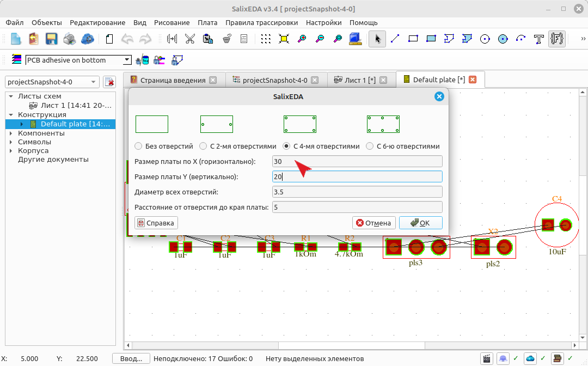The width and height of the screenshot is (588, 366).
Task: Select the {F} field tool
Action: (557, 39)
